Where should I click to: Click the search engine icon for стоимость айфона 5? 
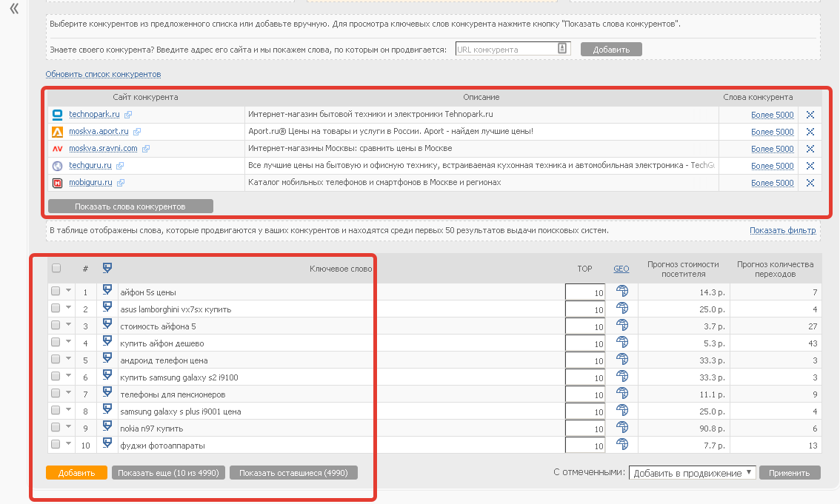[x=107, y=326]
